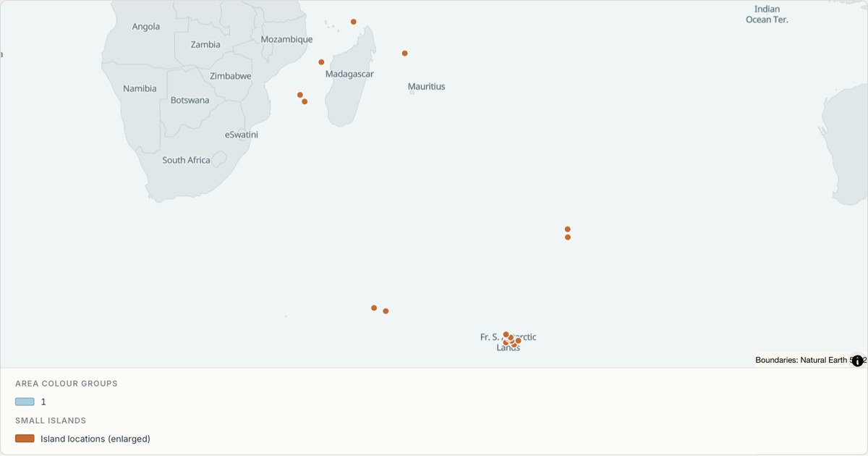Select the island dot north of Madagascar
The image size is (868, 456).
[x=354, y=22]
